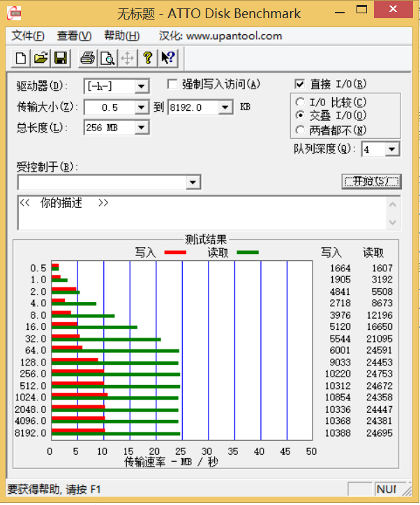The height and width of the screenshot is (505, 420).
Task: Click the 传输速率 - MB / 秒 axis label
Action: [x=172, y=462]
